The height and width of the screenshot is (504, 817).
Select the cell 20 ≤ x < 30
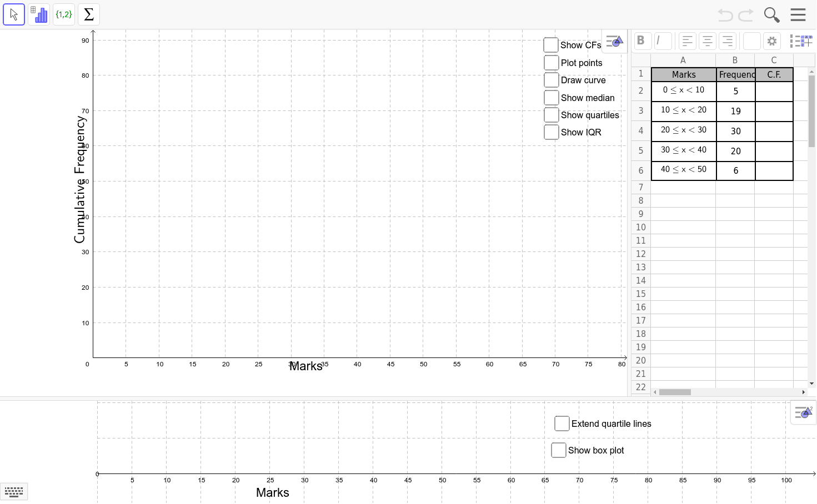click(x=684, y=131)
